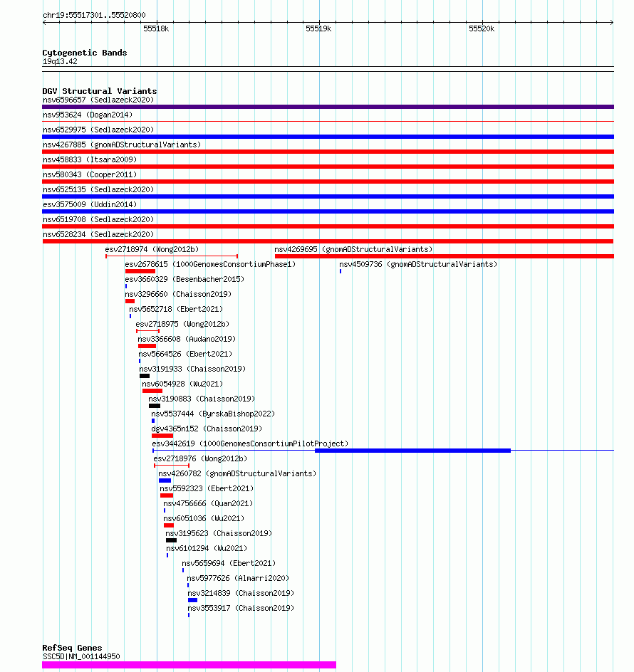The height and width of the screenshot is (672, 634).
Task: Select magenta SSC5D gene bar
Action: (x=189, y=665)
